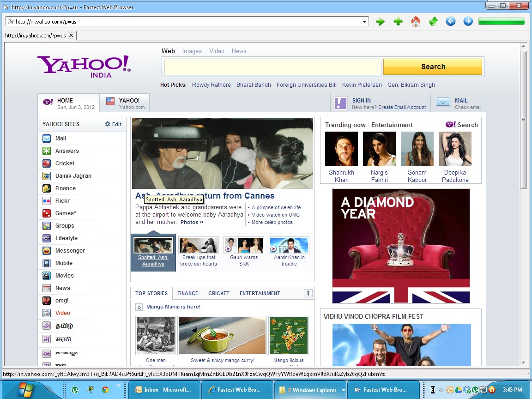Click the browser address bar field
Image resolution: width=532 pixels, height=399 pixels.
pos(187,22)
